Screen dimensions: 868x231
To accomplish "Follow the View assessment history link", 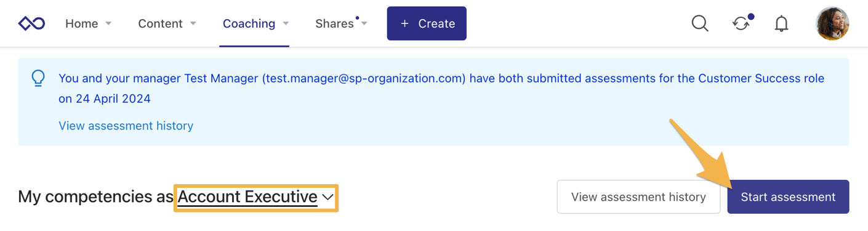I will (x=126, y=126).
